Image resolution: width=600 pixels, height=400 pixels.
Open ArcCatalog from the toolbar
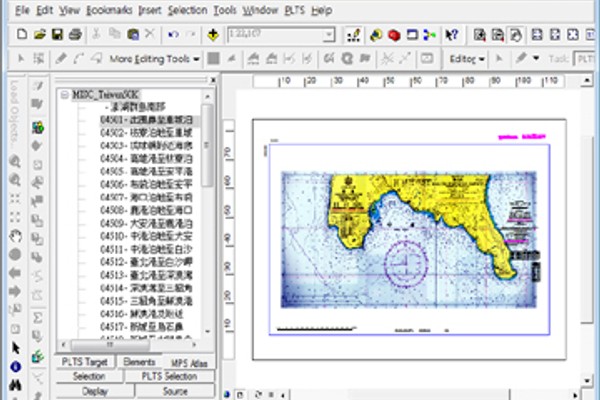coord(376,35)
